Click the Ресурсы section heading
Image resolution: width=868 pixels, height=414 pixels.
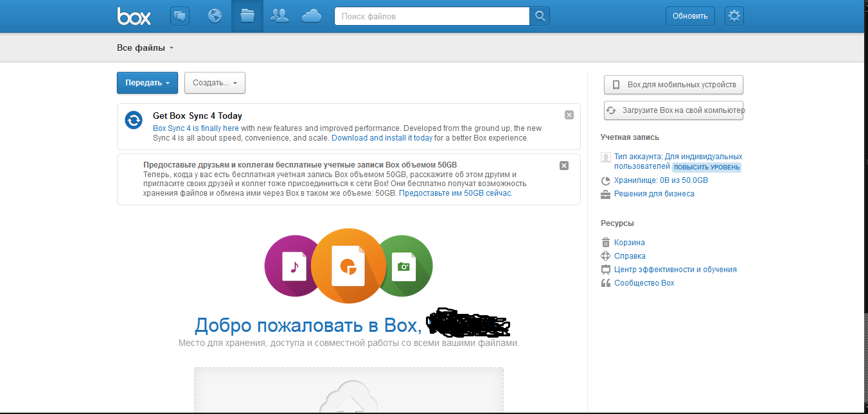(x=617, y=223)
